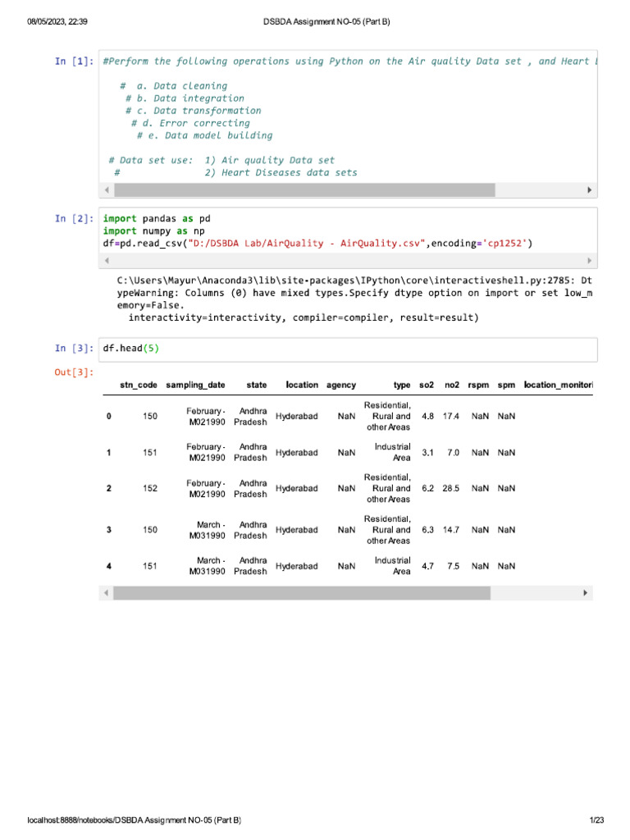Click the so2 column header
630x840 pixels.
[427, 386]
